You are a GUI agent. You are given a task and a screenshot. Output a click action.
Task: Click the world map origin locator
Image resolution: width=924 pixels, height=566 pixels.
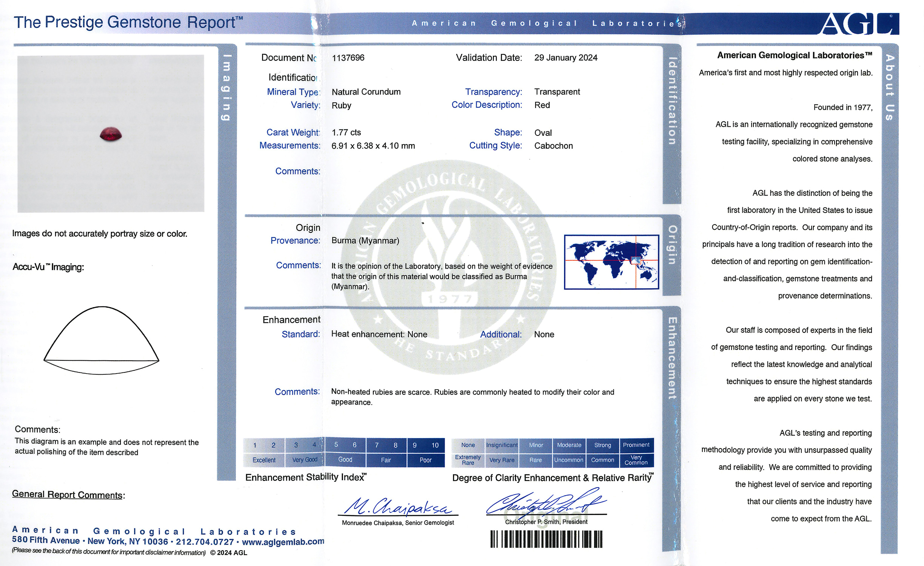(611, 262)
